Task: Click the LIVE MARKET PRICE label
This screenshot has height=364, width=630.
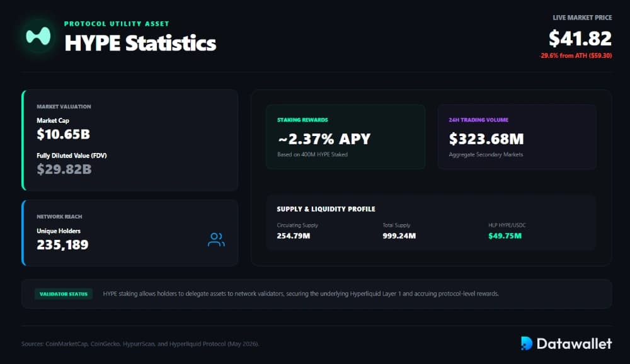Action: (582, 18)
